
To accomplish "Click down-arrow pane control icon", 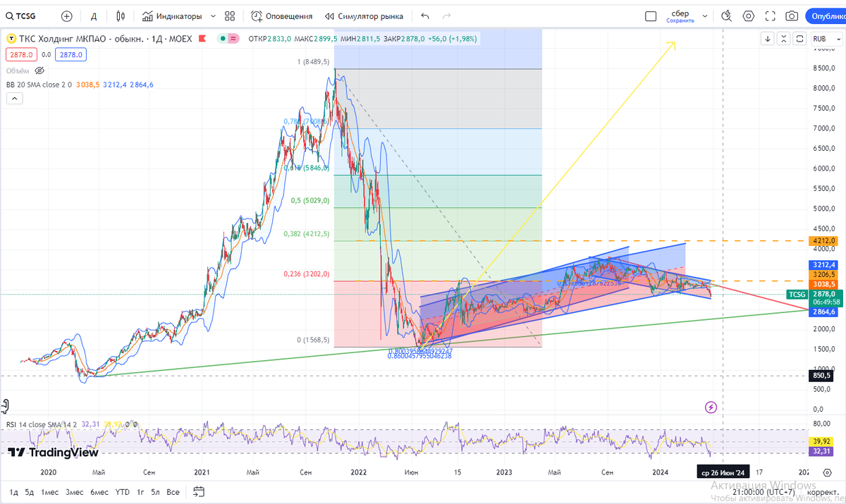I will [768, 39].
